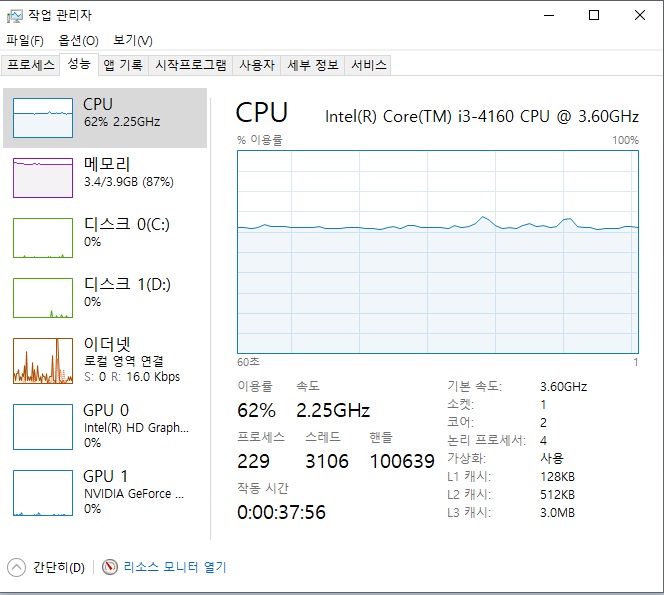Switch to the 프로세스 tab
This screenshot has width=664, height=595.
[x=31, y=65]
